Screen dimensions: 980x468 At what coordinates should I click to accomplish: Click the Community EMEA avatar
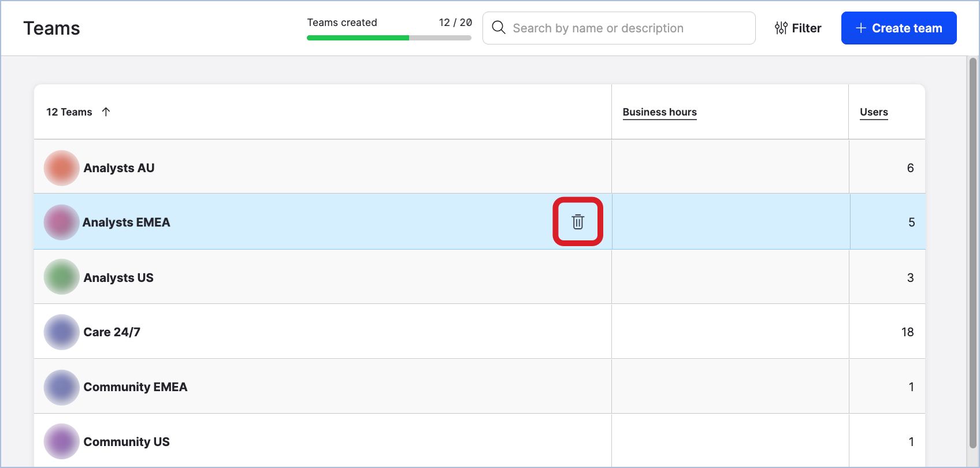click(61, 387)
